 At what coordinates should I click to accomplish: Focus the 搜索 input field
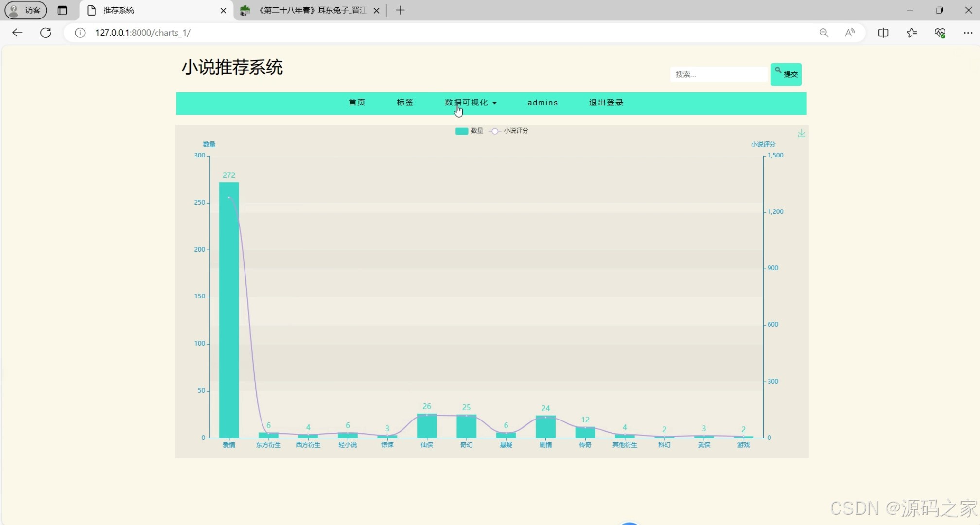[717, 74]
